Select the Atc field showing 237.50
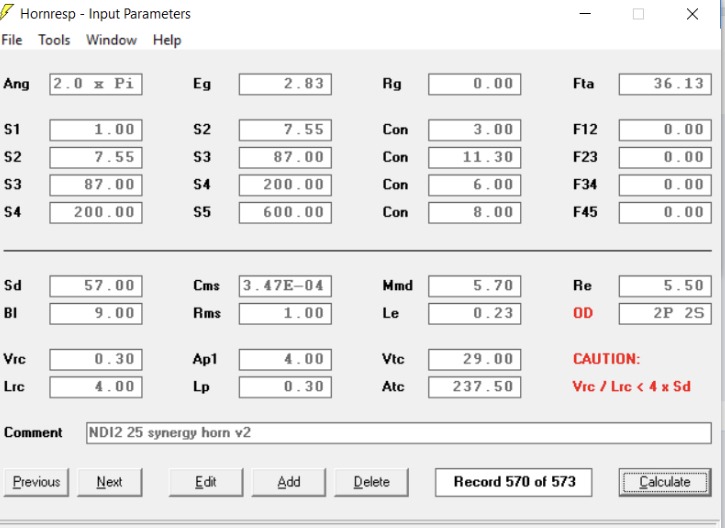This screenshot has height=528, width=725. tap(474, 387)
